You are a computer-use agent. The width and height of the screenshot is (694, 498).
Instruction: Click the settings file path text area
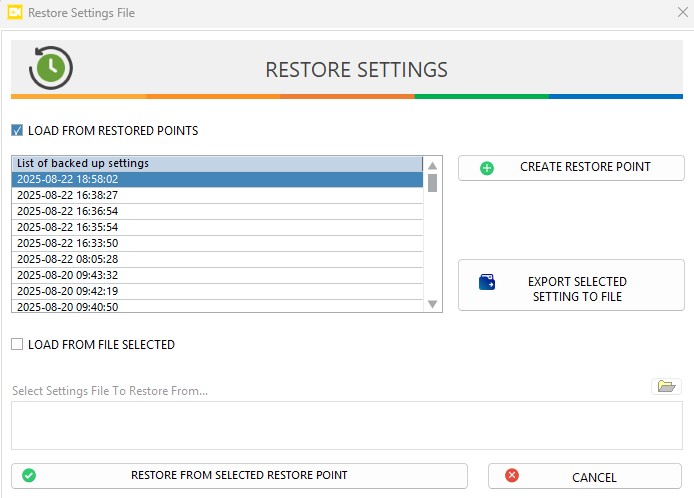tap(346, 425)
